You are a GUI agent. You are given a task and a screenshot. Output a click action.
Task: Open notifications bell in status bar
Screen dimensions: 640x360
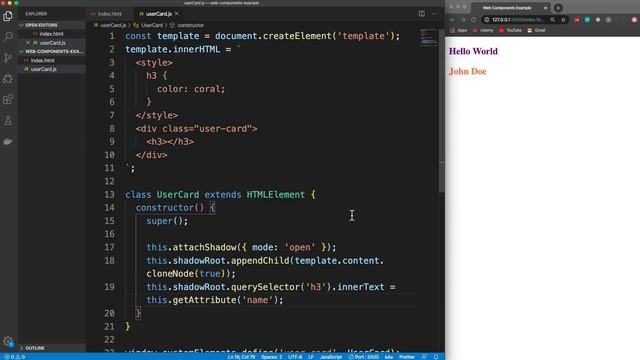coord(436,357)
